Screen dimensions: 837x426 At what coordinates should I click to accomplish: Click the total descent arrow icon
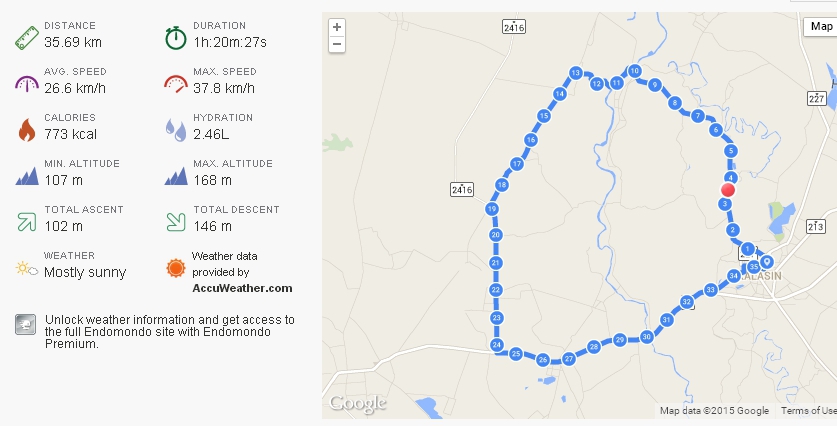[175, 220]
